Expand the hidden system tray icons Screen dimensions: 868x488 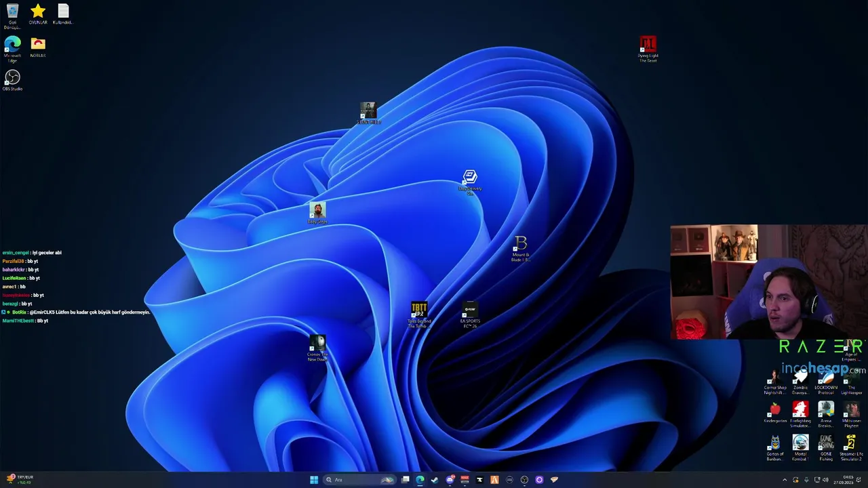(x=785, y=480)
